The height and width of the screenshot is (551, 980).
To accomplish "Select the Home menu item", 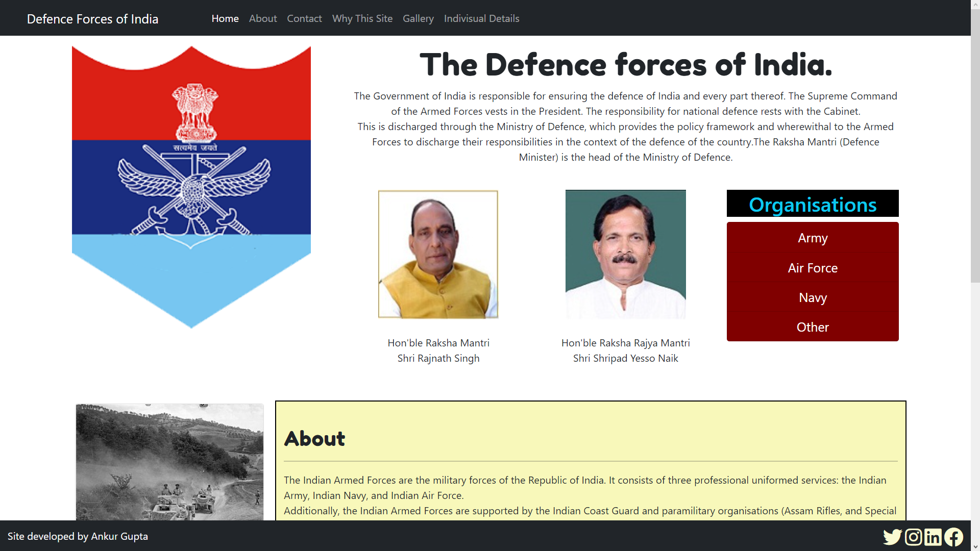I will (225, 18).
